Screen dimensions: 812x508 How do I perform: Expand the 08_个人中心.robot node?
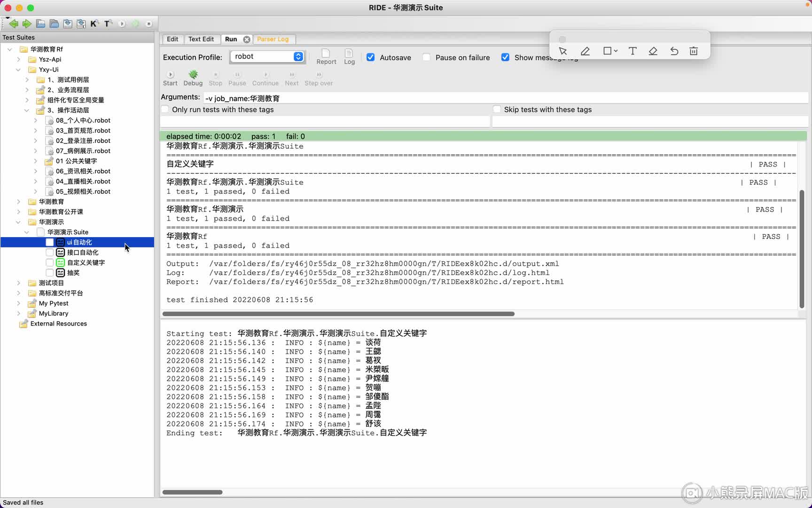pos(35,120)
